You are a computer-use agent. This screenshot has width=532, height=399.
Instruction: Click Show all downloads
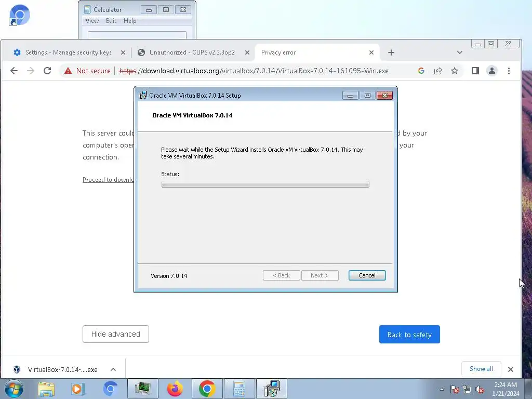coord(481,369)
